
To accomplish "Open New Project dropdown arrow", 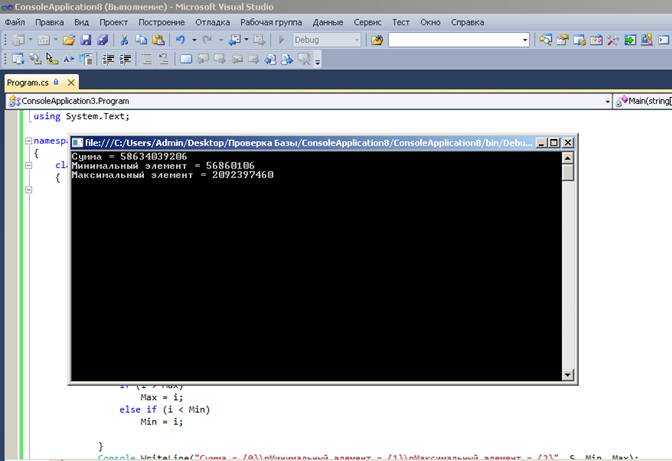I will coord(30,40).
